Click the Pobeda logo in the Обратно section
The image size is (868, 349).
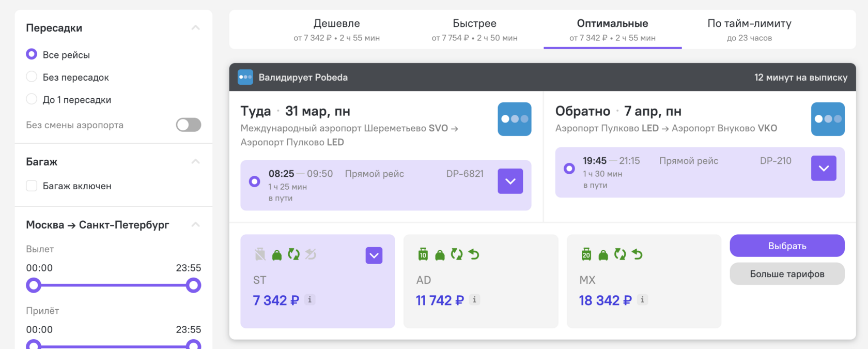tap(828, 119)
